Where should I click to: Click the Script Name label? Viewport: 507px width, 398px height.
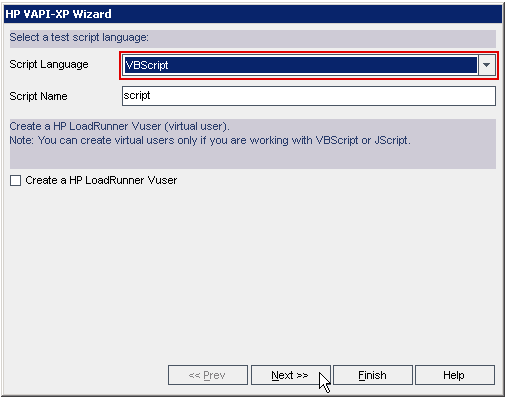tap(38, 96)
